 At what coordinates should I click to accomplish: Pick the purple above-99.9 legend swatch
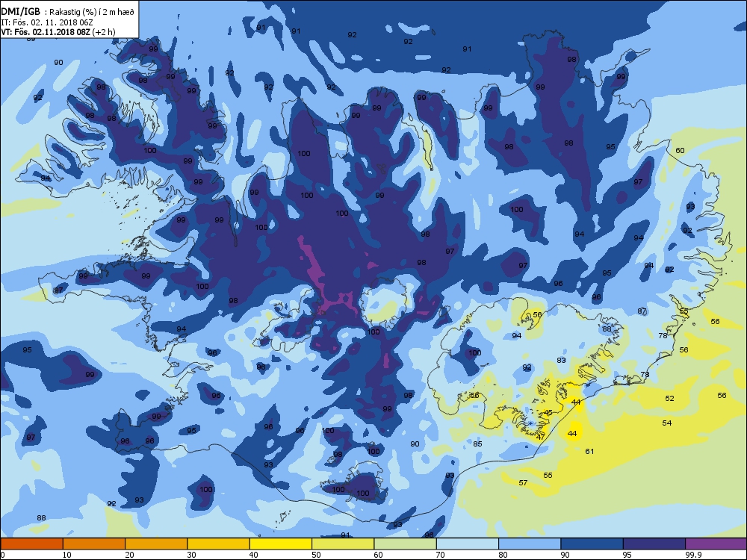click(x=716, y=544)
